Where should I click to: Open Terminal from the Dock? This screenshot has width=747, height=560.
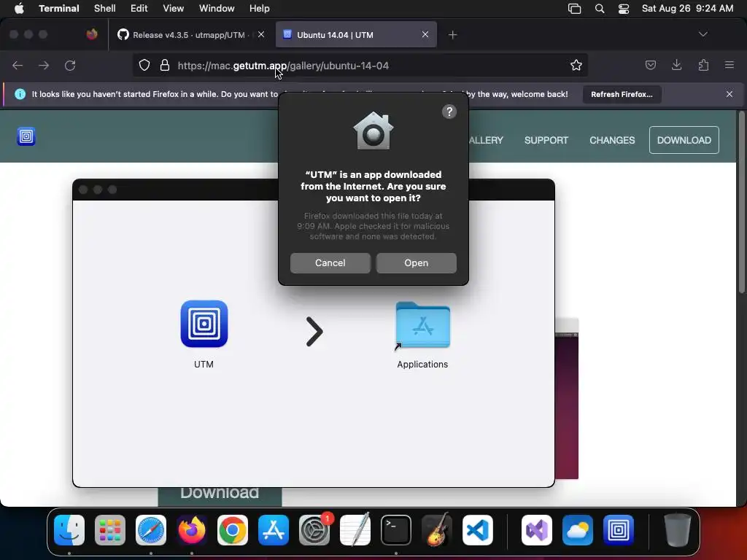coord(396,530)
